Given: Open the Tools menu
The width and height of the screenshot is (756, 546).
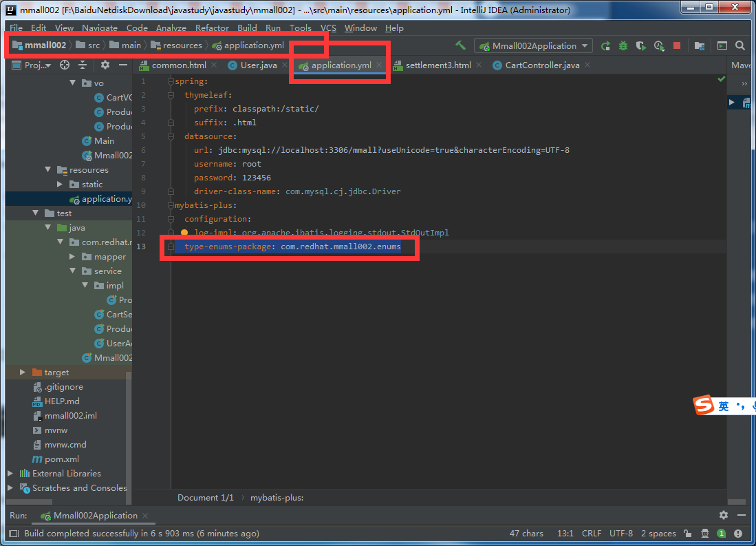Looking at the screenshot, I should [301, 28].
